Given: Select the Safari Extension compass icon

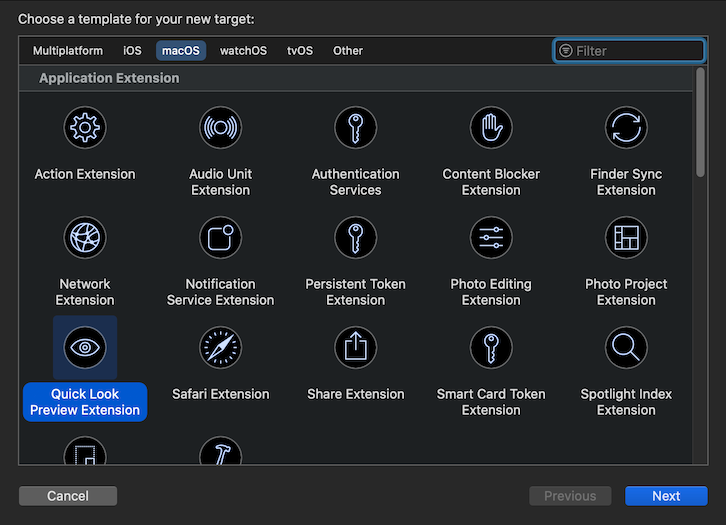Looking at the screenshot, I should pos(220,348).
